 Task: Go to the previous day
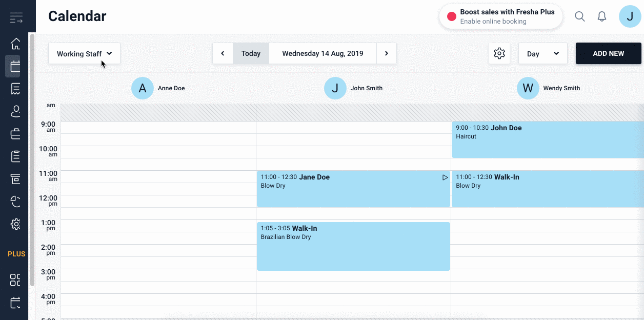coord(223,53)
